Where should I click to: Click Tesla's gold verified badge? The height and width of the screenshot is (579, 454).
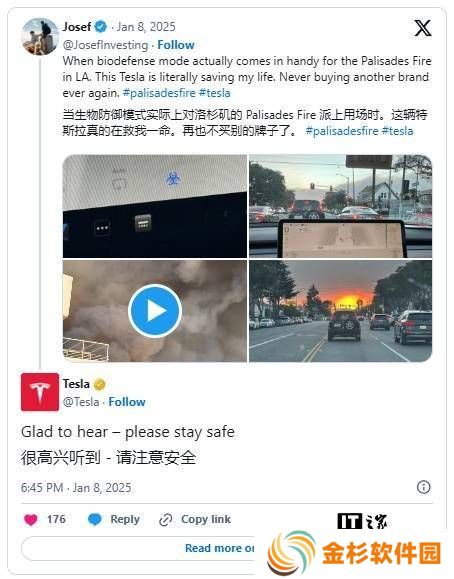point(99,385)
